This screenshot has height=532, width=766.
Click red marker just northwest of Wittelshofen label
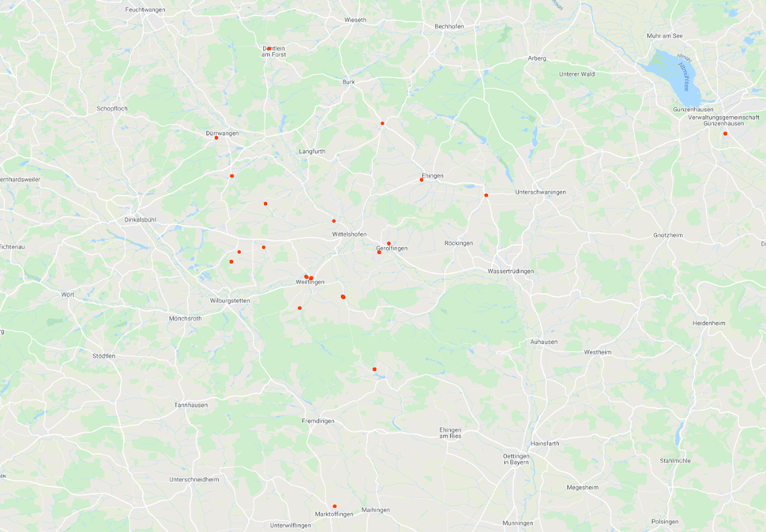click(334, 221)
